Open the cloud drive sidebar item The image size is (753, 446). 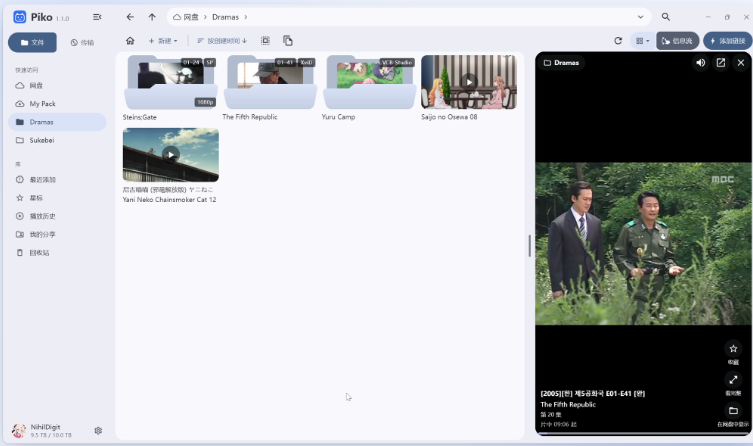tap(57, 85)
